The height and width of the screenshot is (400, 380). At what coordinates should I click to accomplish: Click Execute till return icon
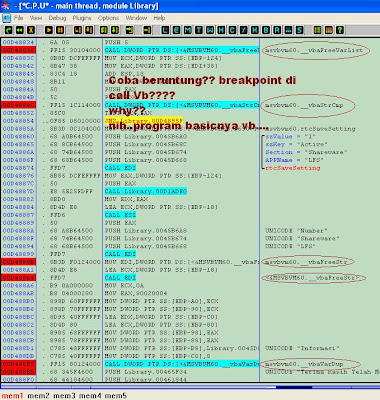(130, 30)
